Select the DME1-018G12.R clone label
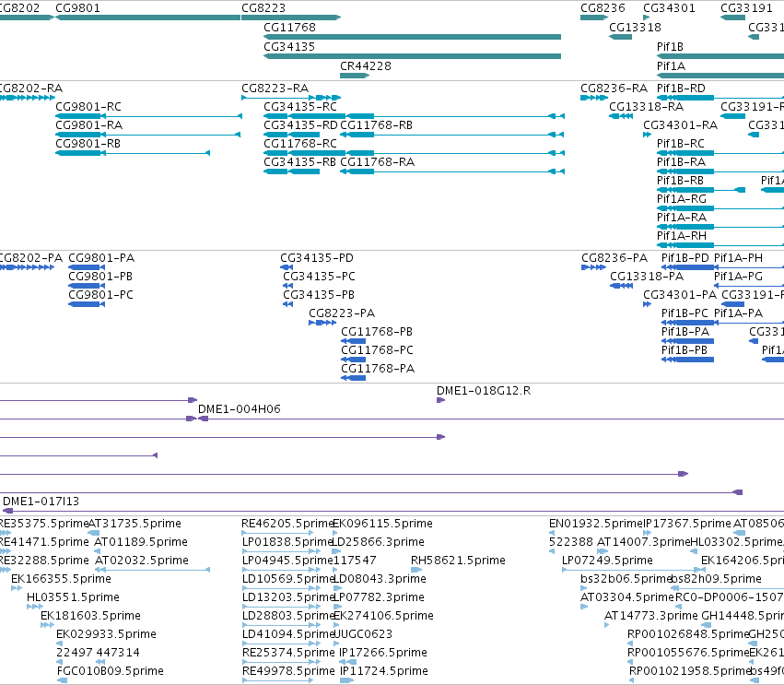The width and height of the screenshot is (784, 685). coord(484,391)
